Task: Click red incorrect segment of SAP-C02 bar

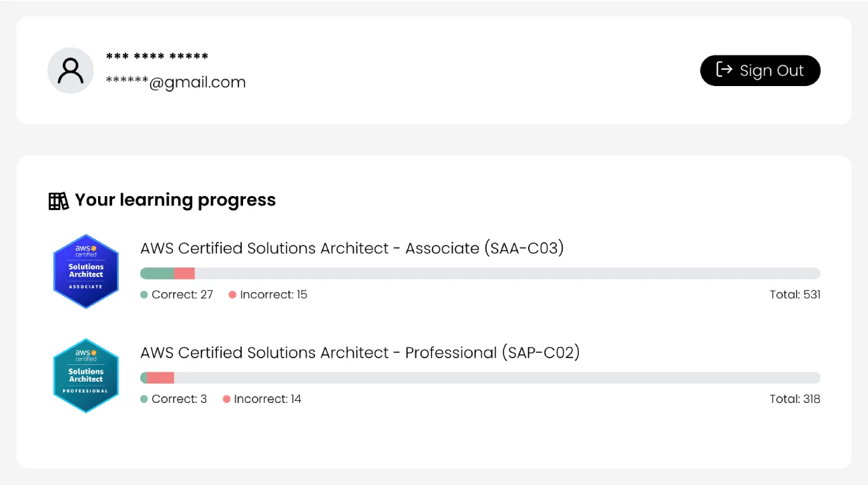Action: (160, 378)
